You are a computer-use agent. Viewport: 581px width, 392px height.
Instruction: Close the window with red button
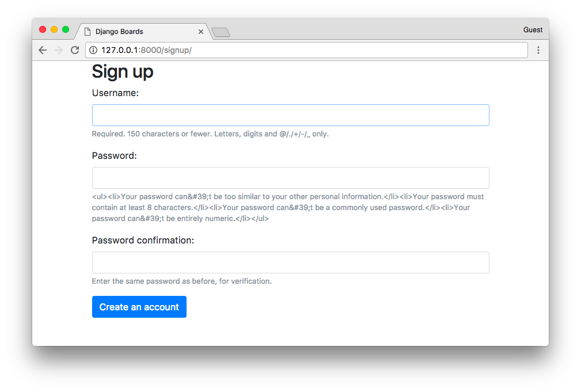43,29
